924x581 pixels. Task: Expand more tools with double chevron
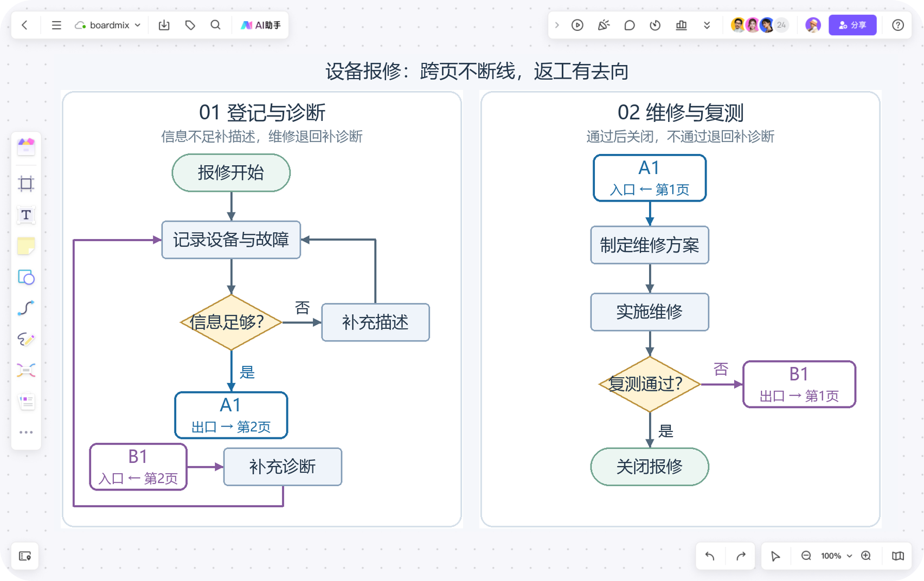pyautogui.click(x=707, y=25)
